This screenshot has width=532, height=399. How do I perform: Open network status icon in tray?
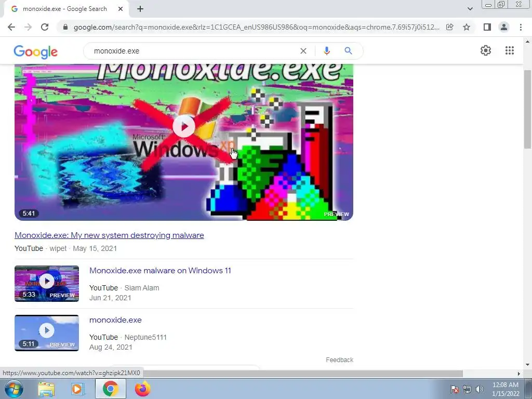point(467,389)
